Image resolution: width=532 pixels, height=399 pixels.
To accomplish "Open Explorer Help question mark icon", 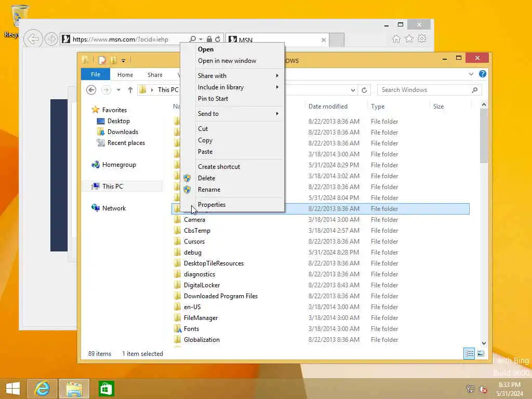I will 483,74.
